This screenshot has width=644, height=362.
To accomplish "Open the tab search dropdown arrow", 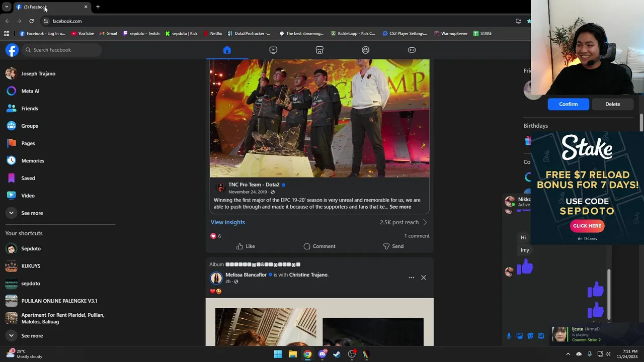I will coord(7,7).
